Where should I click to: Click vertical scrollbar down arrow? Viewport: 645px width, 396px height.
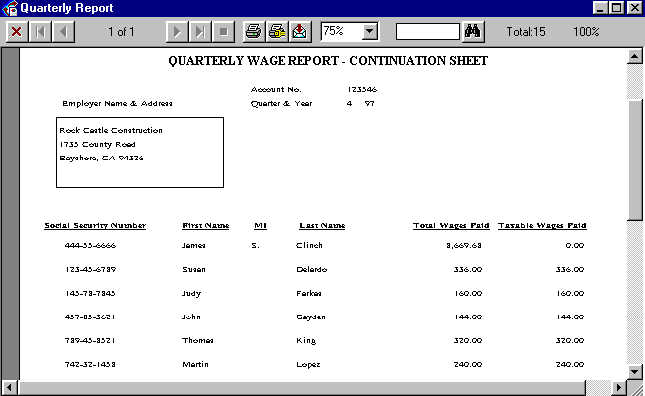(635, 372)
